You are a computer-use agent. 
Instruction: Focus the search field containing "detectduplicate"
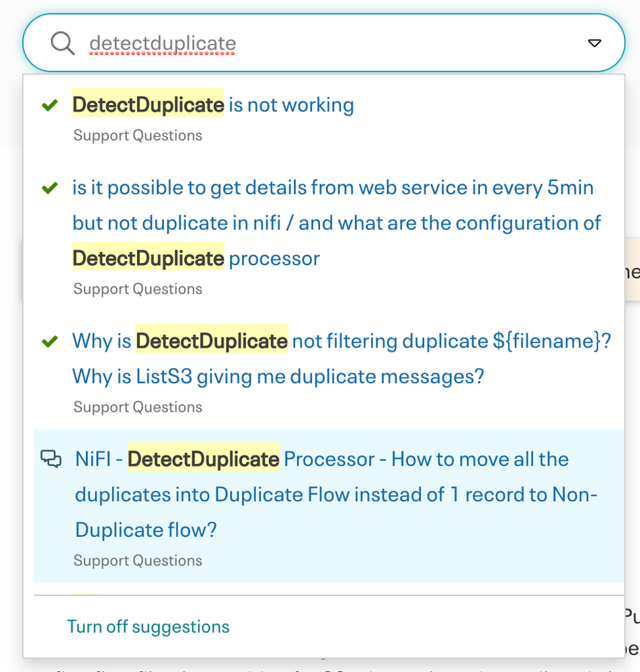coord(325,43)
